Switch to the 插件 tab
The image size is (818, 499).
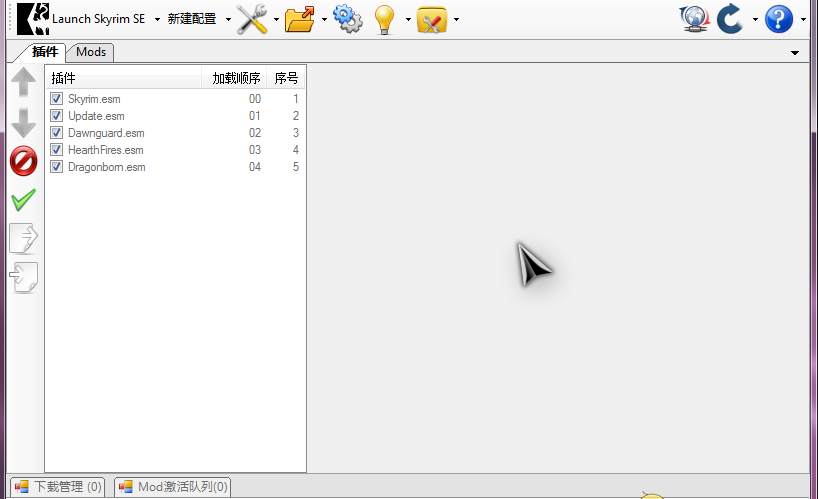tap(44, 52)
